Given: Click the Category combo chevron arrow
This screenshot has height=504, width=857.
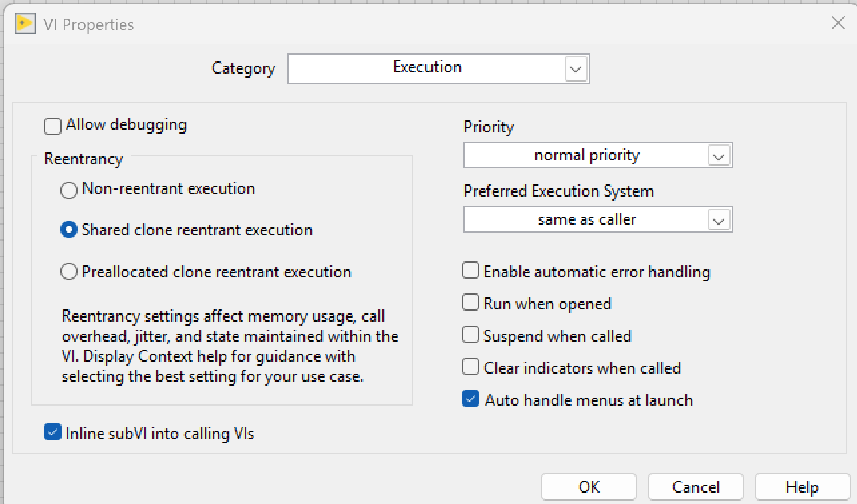Looking at the screenshot, I should (x=576, y=68).
